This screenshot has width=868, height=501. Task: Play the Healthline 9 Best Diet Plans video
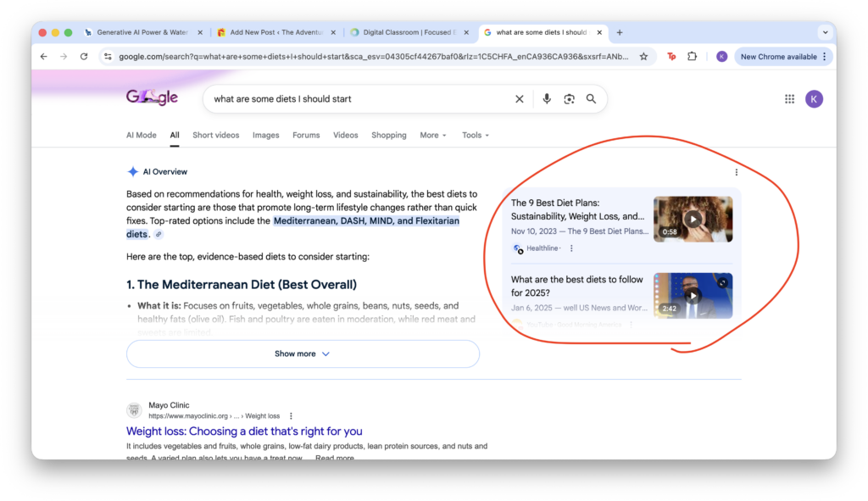pyautogui.click(x=693, y=219)
